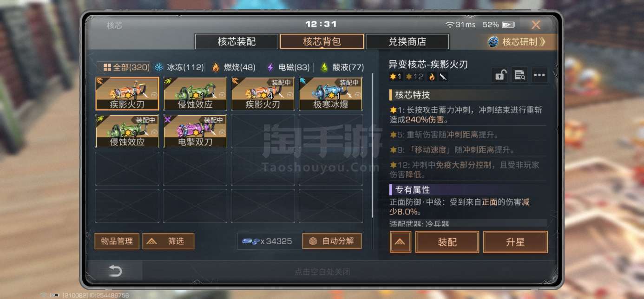
Task: Open the core detail search icon
Action: coord(519,75)
